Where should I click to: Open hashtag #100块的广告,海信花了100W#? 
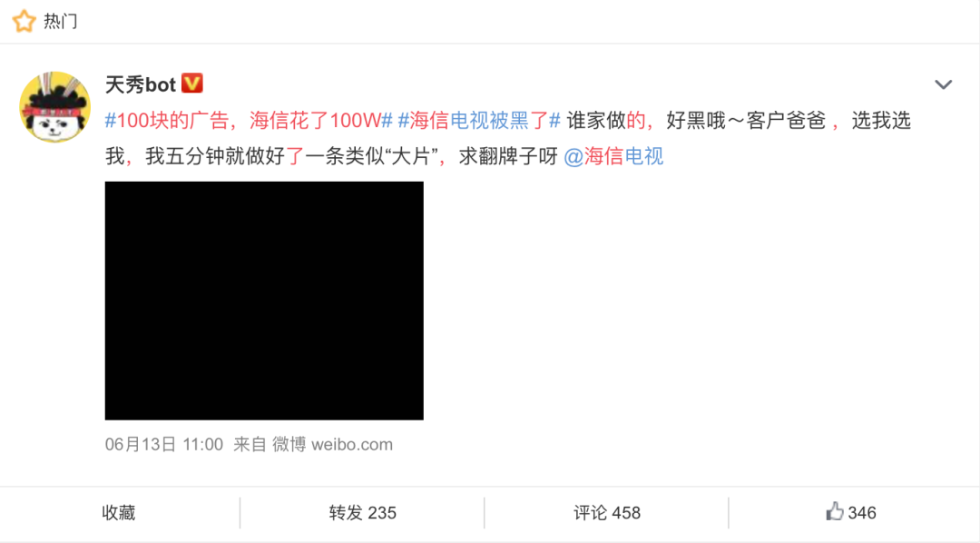[x=249, y=120]
